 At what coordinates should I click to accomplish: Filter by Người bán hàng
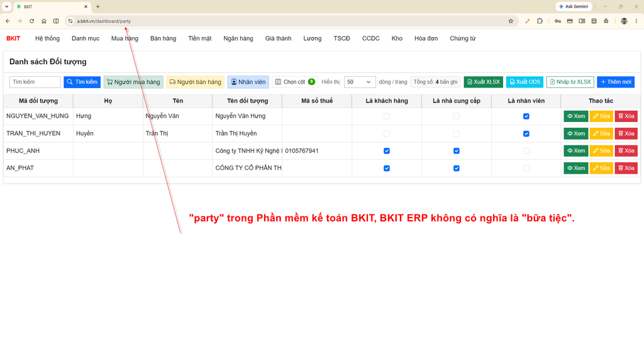[195, 82]
